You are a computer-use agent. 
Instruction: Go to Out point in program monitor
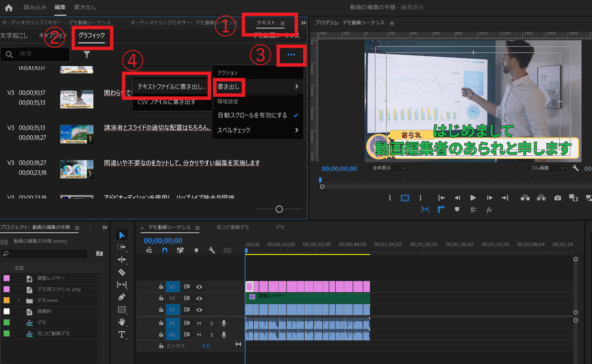pos(505,198)
